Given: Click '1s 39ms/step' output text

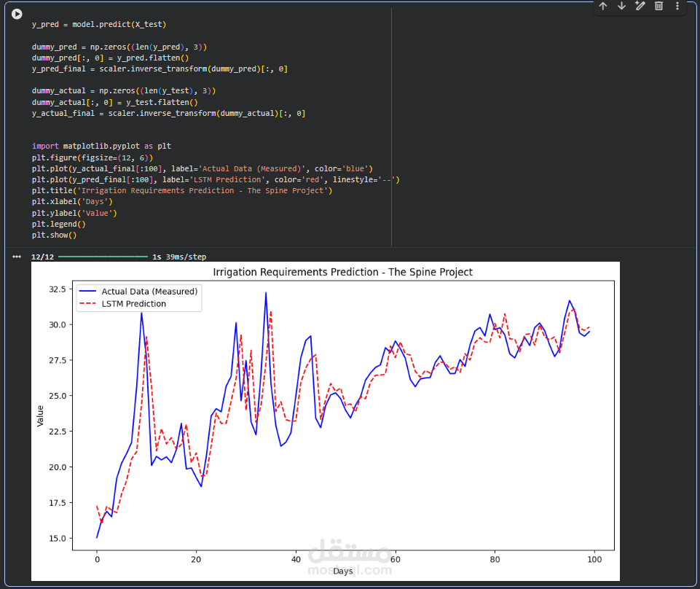Looking at the screenshot, I should [x=179, y=257].
